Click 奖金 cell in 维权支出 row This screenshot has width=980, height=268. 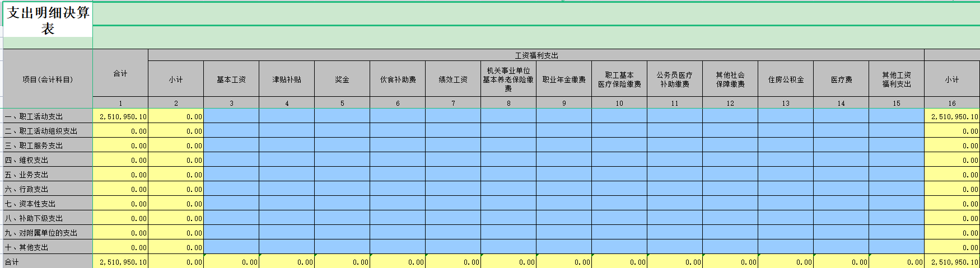click(342, 160)
